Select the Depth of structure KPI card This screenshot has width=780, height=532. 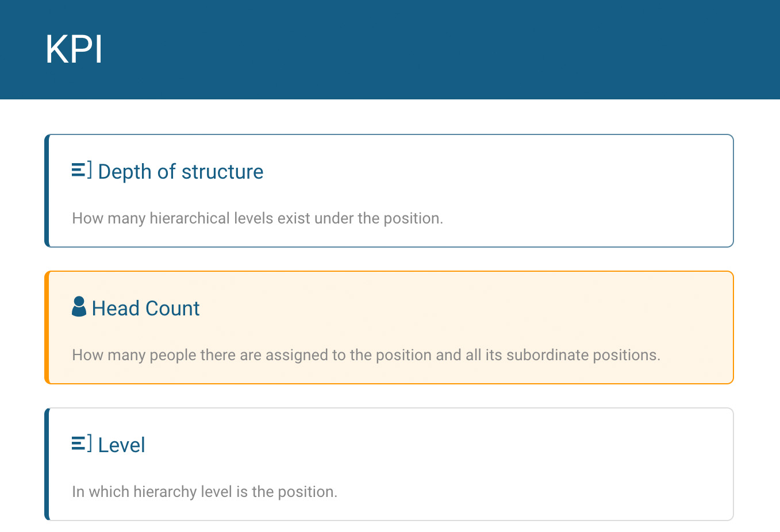pyautogui.click(x=389, y=191)
